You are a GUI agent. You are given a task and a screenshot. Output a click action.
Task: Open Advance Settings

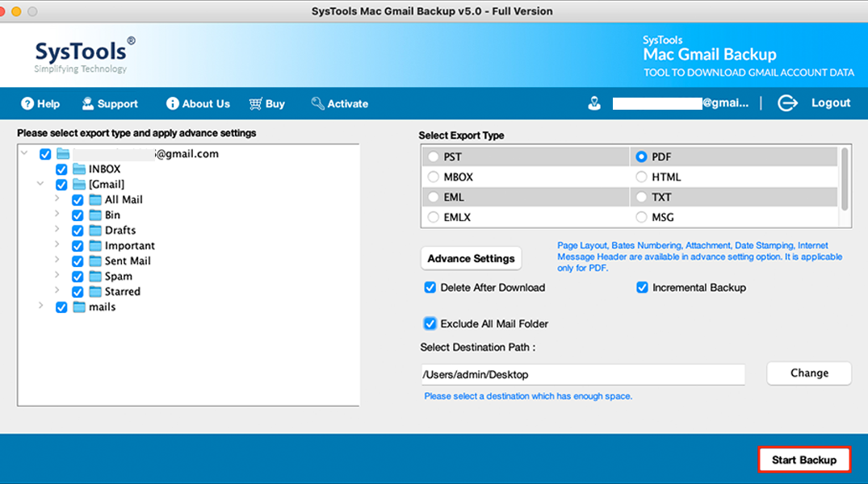(471, 258)
